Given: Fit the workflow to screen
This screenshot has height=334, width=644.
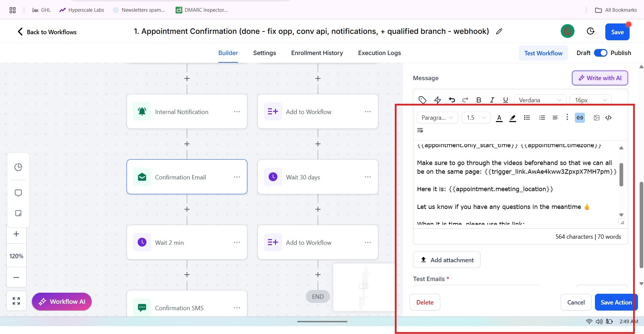Looking at the screenshot, I should click(x=16, y=301).
